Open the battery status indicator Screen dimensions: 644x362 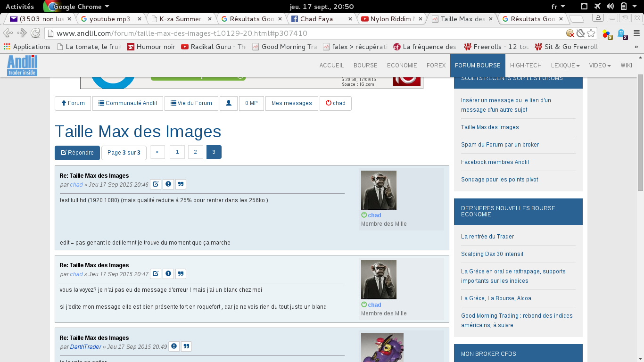point(623,7)
